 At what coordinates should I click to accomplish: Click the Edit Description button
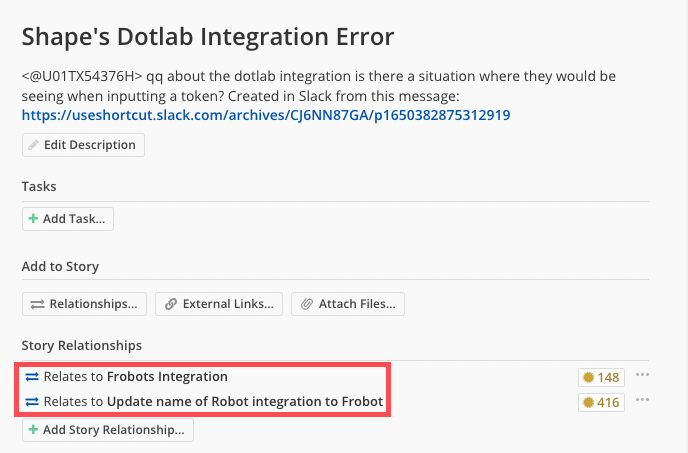[x=83, y=145]
